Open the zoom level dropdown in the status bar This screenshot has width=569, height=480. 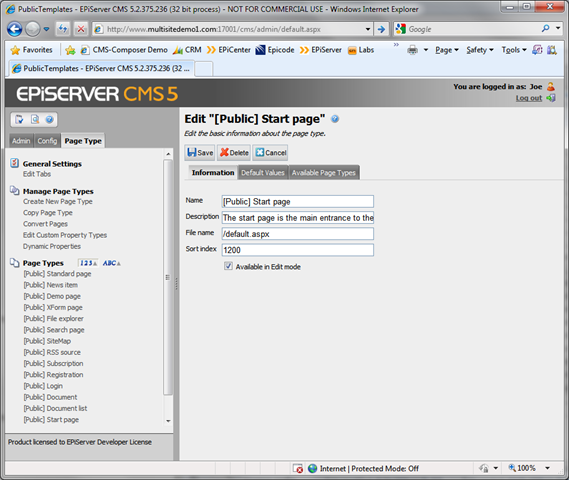[548, 468]
